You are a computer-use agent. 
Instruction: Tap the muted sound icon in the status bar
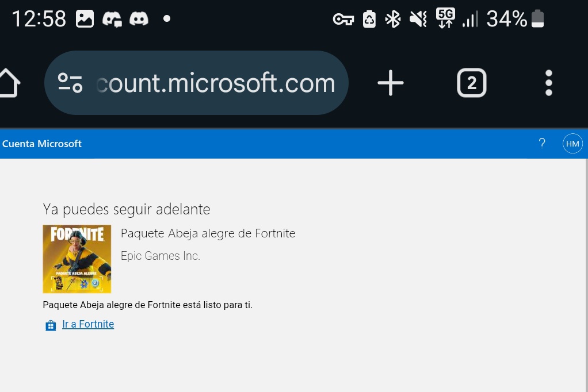coord(418,18)
